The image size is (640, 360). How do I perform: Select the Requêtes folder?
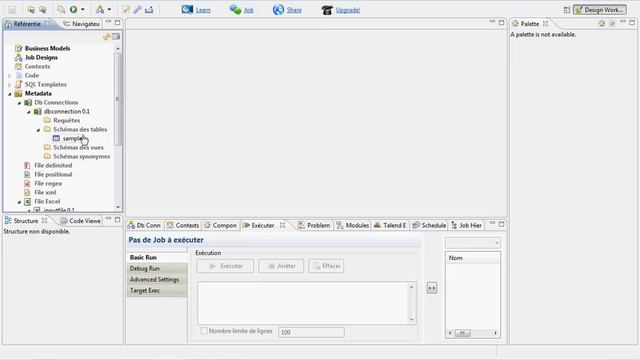67,120
